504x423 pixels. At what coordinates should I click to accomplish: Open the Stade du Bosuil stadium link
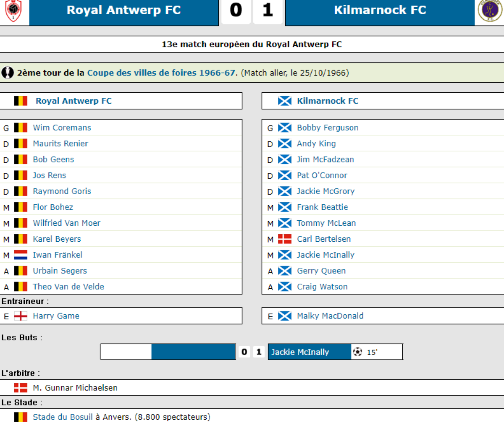63,417
